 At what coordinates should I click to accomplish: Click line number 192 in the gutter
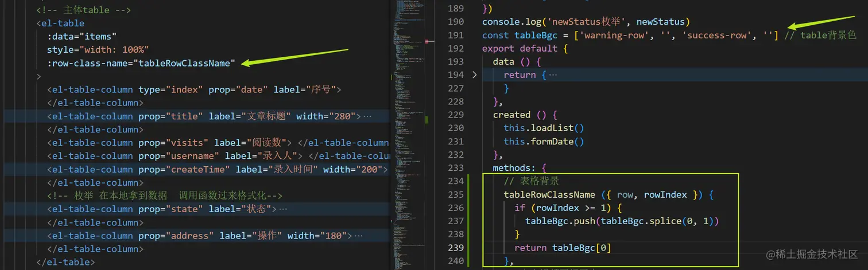click(455, 49)
